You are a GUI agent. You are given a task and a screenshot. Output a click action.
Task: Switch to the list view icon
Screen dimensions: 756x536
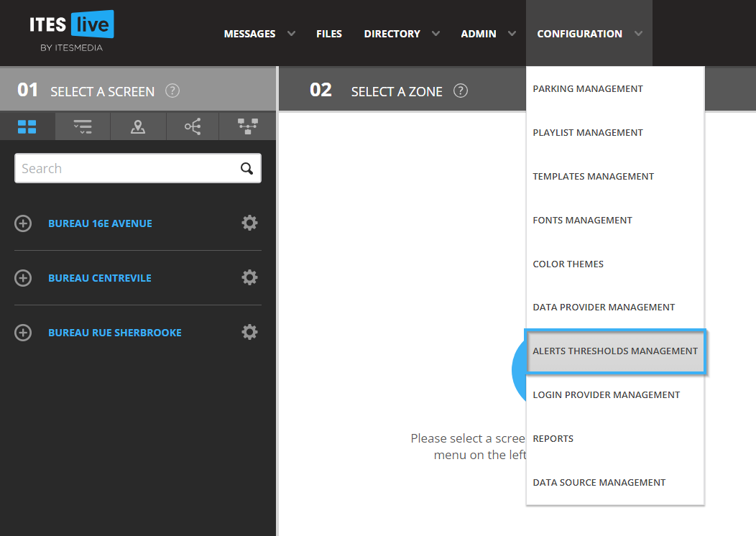(82, 126)
